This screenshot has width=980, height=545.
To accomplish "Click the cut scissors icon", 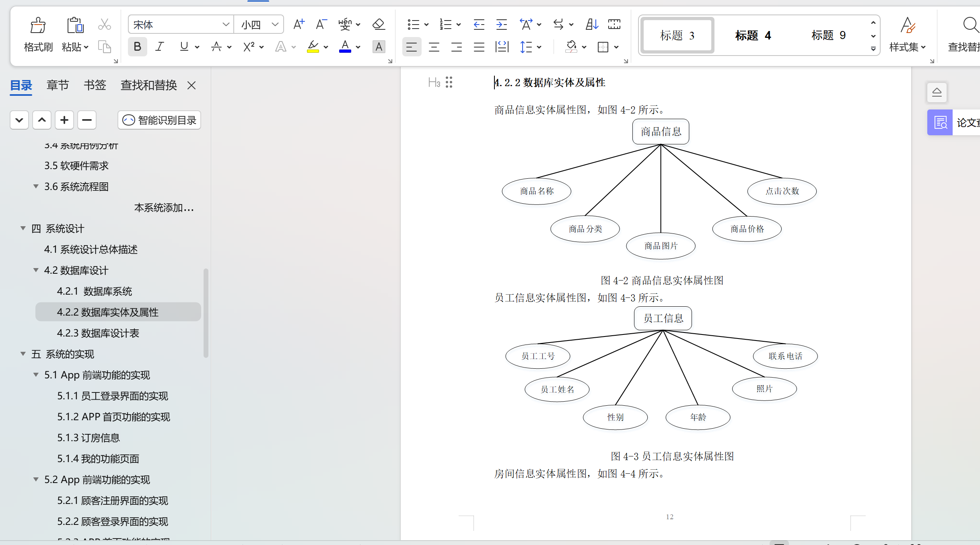I will [x=104, y=24].
